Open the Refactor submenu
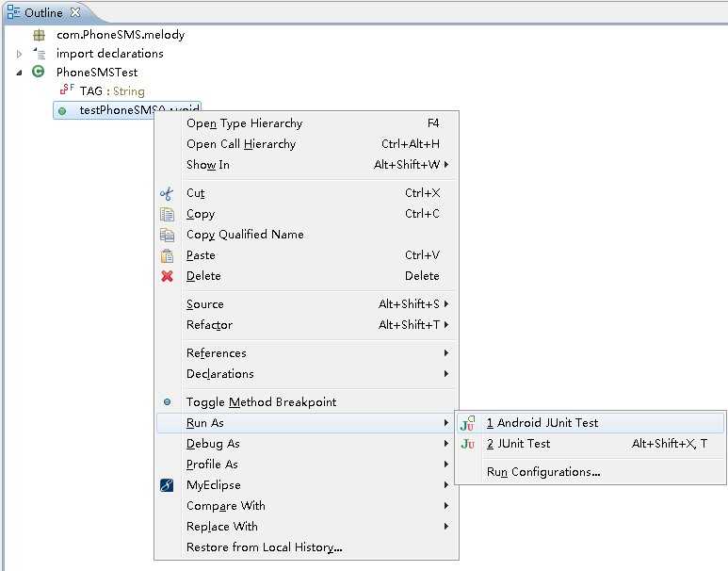This screenshot has height=571, width=728. [x=306, y=325]
